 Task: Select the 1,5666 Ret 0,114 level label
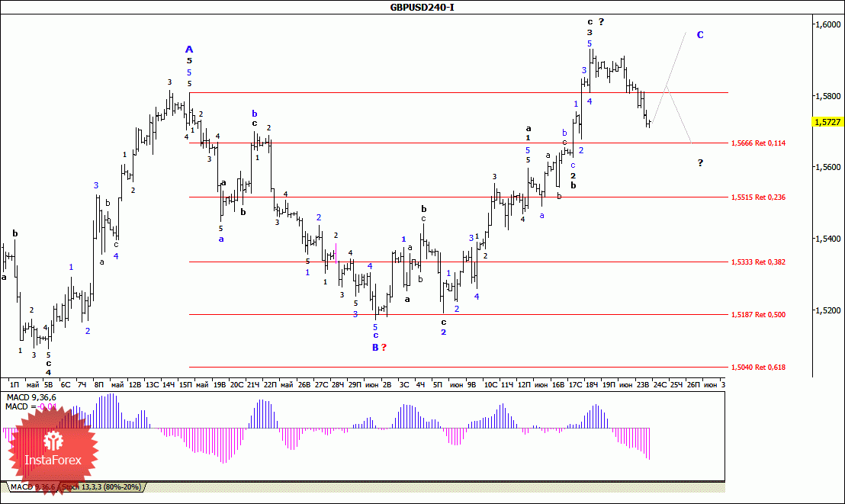click(758, 143)
